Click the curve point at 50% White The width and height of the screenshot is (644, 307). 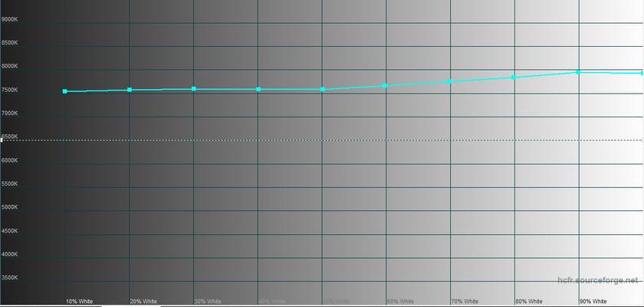tap(323, 90)
